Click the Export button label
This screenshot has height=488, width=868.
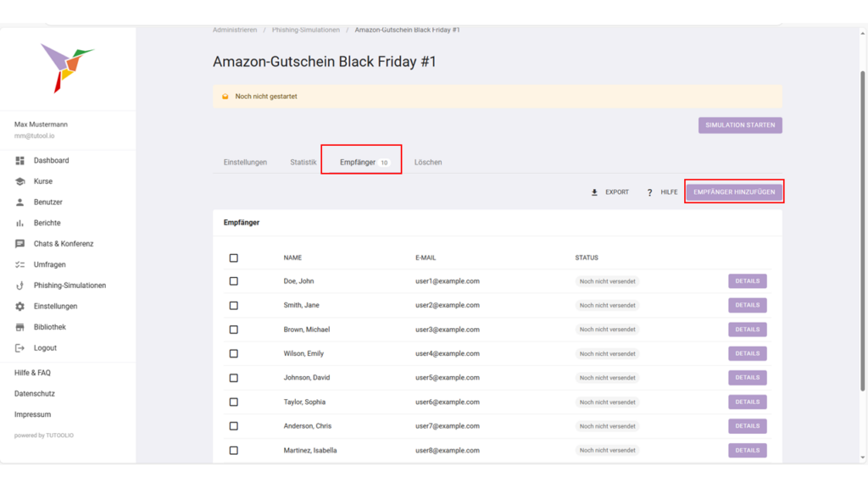(x=617, y=192)
